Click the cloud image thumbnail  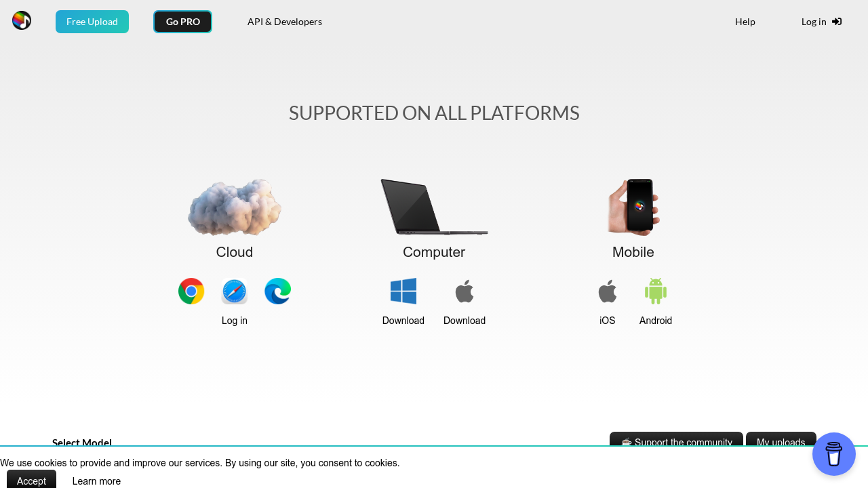(235, 207)
